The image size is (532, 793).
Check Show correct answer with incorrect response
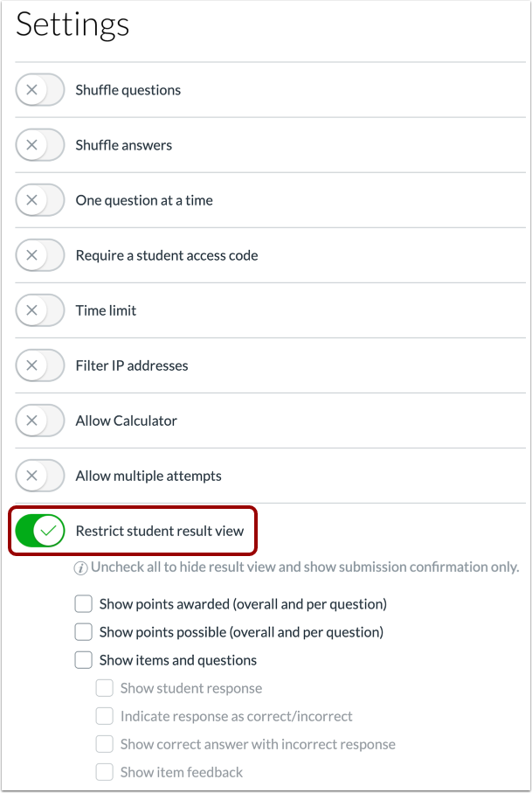click(x=105, y=744)
